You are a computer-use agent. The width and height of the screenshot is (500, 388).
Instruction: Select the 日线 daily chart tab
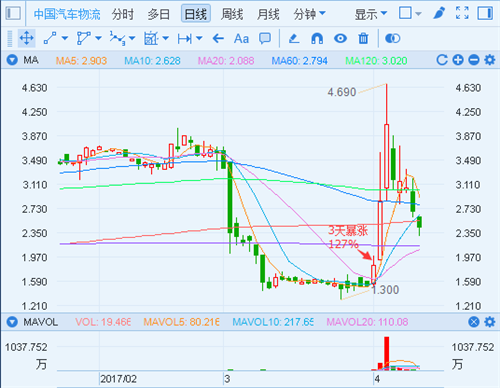[x=196, y=14]
